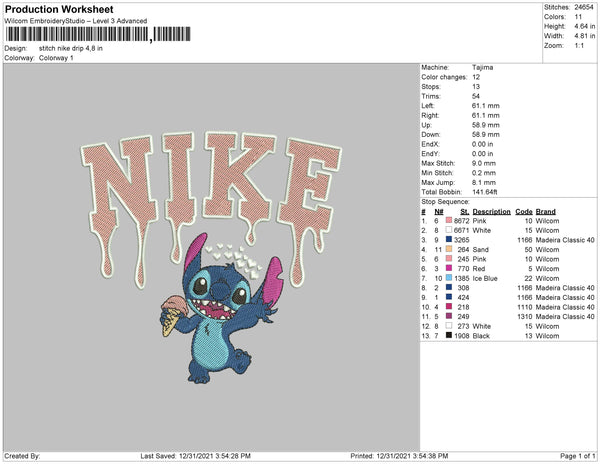Viewport: 600px width, 464px height.
Task: Click the 'Sand' description text
Action: [480, 249]
